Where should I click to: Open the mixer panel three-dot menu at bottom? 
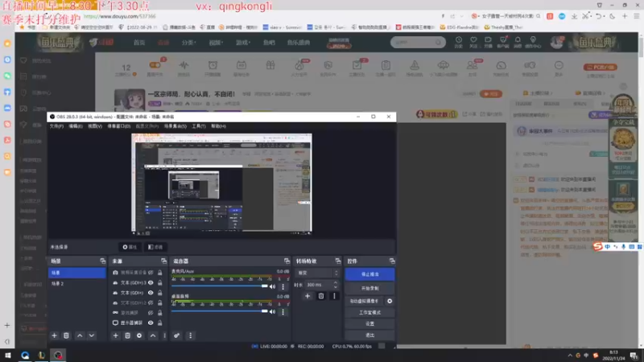coord(190,335)
